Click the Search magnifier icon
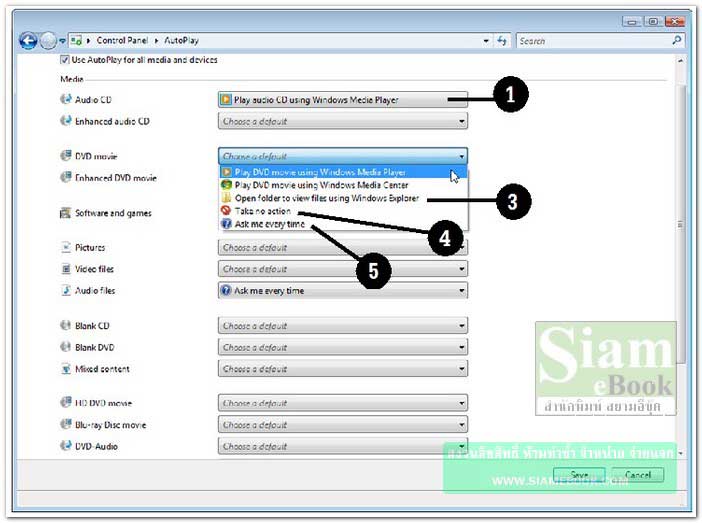 (x=676, y=40)
